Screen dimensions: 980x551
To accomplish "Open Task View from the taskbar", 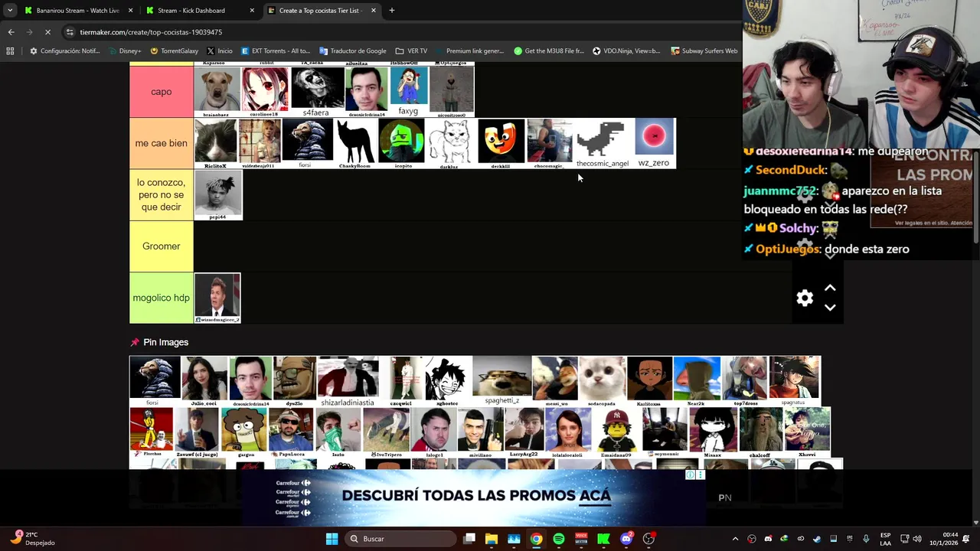I will tap(469, 539).
